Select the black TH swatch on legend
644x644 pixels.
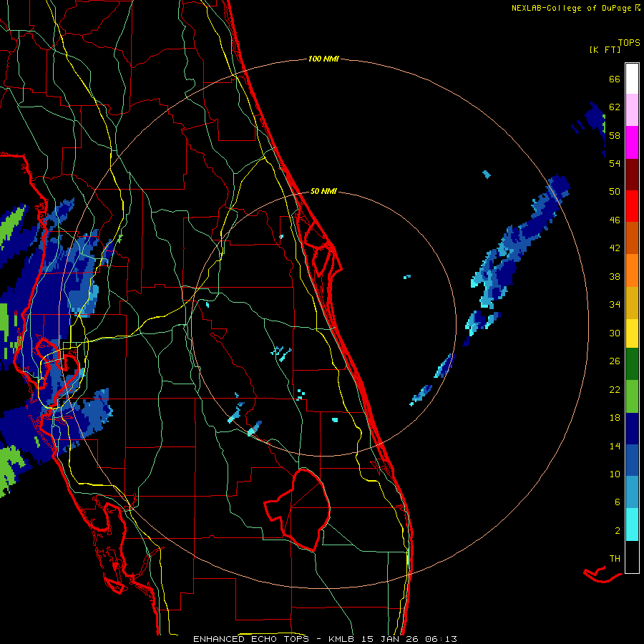[632, 557]
